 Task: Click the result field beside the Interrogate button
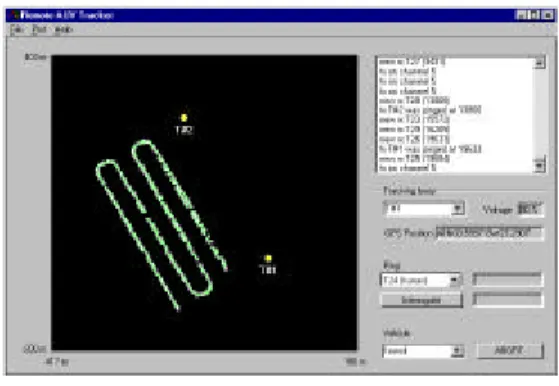point(508,299)
